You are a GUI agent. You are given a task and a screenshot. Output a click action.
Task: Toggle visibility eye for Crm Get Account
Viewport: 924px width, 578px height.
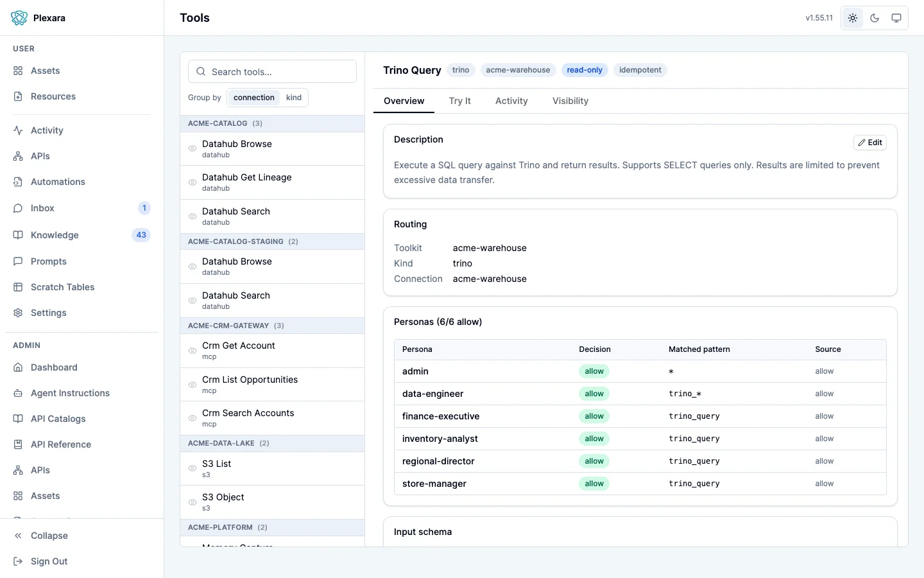click(193, 351)
